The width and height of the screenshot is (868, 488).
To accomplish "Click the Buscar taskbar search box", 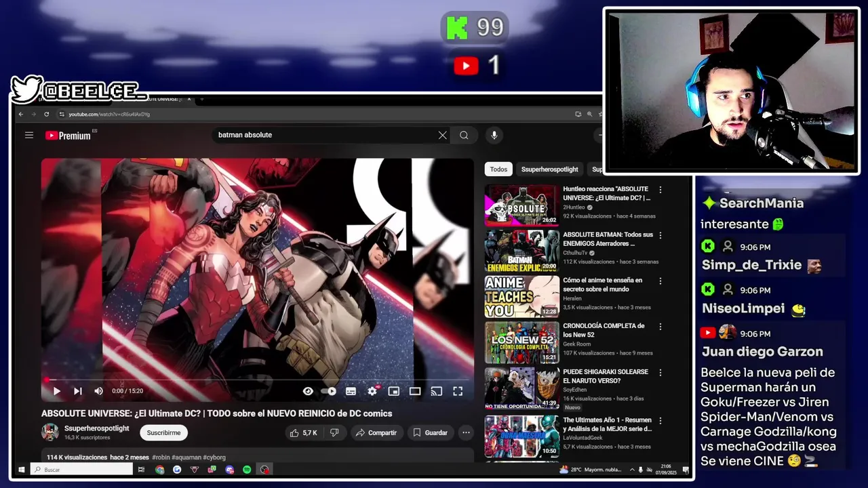I will [81, 470].
